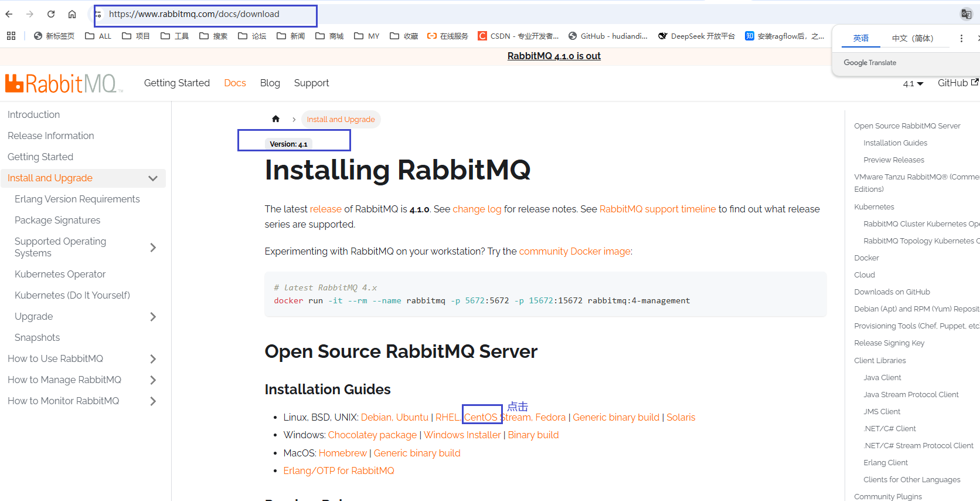The height and width of the screenshot is (501, 980).
Task: Expand How to Manage RabbitMQ chevron
Action: [153, 380]
